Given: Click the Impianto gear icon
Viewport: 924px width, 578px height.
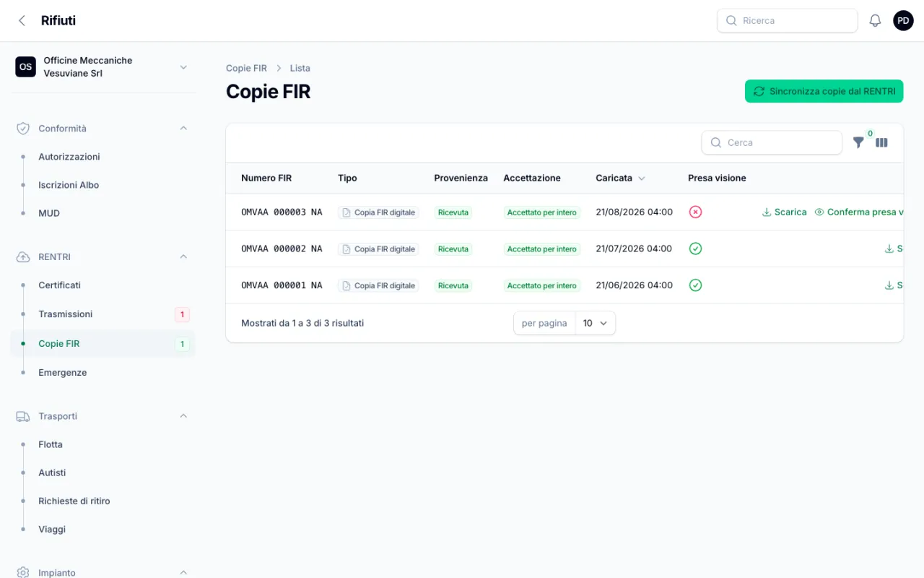Looking at the screenshot, I should 23,572.
